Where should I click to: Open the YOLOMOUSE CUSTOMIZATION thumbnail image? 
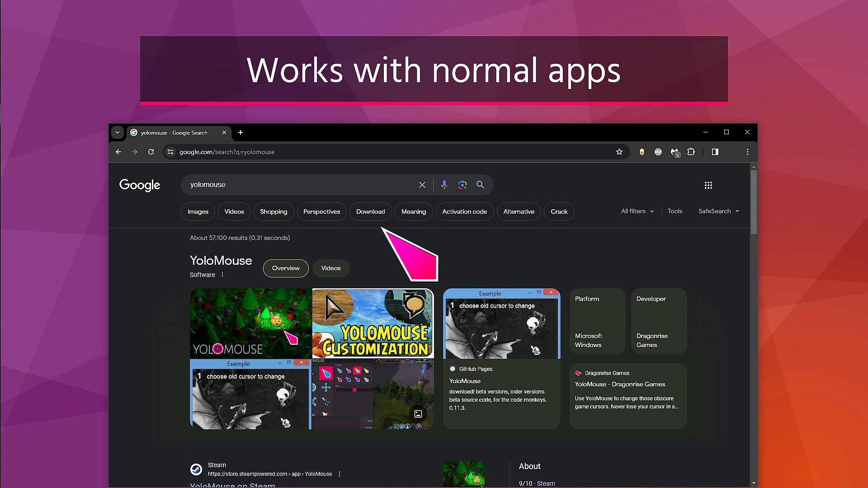[x=373, y=323]
